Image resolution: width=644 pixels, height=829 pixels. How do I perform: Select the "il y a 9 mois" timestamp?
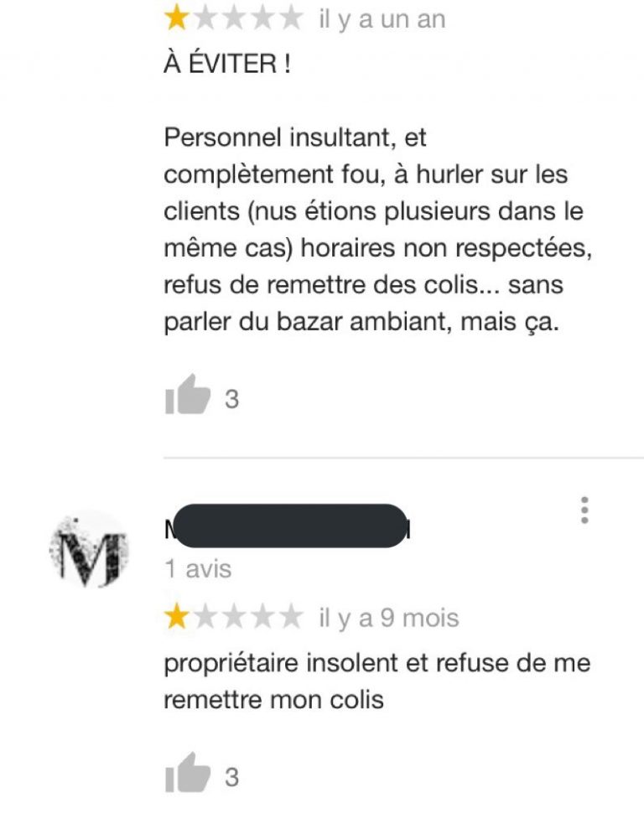tap(388, 618)
